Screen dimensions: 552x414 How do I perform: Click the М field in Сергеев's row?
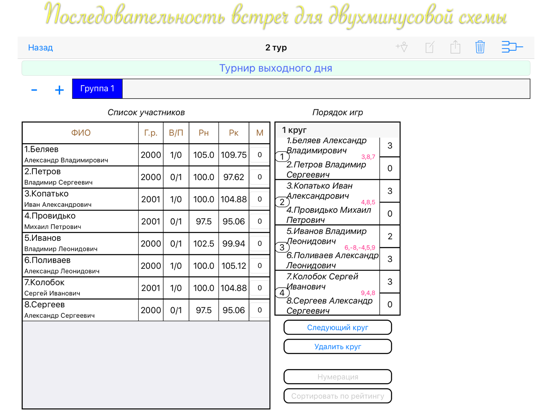click(259, 310)
